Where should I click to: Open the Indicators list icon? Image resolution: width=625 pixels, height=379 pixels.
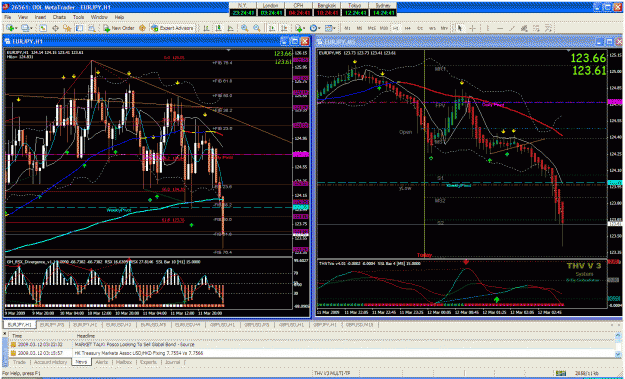pyautogui.click(x=298, y=28)
